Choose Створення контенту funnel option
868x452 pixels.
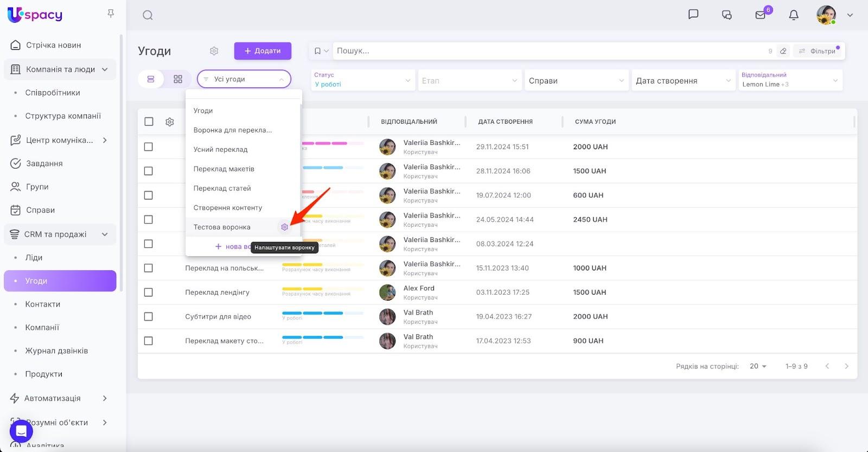227,208
